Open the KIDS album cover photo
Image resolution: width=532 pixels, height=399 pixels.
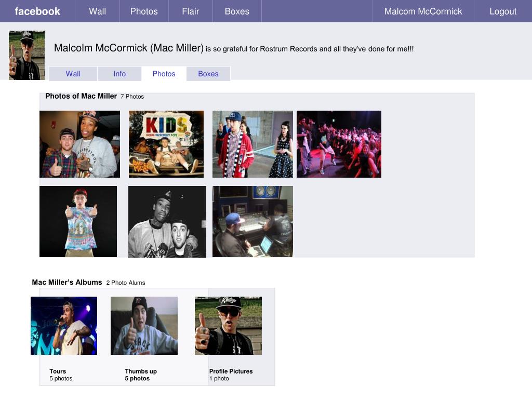(166, 144)
